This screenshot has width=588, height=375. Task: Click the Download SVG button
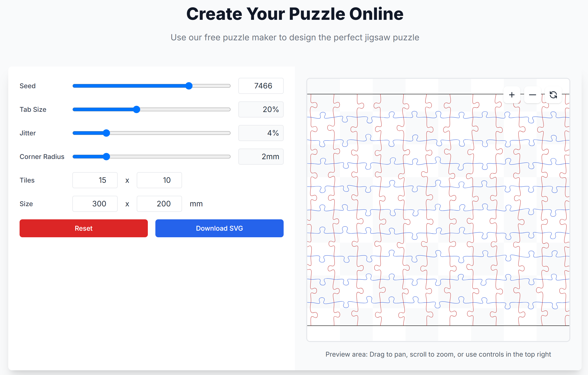pos(219,228)
